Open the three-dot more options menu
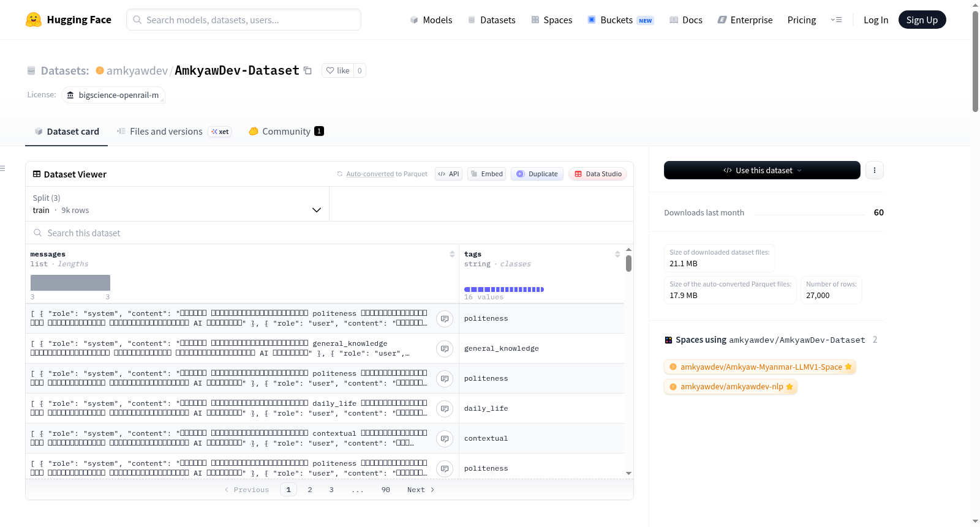The width and height of the screenshot is (980, 527). click(x=875, y=170)
